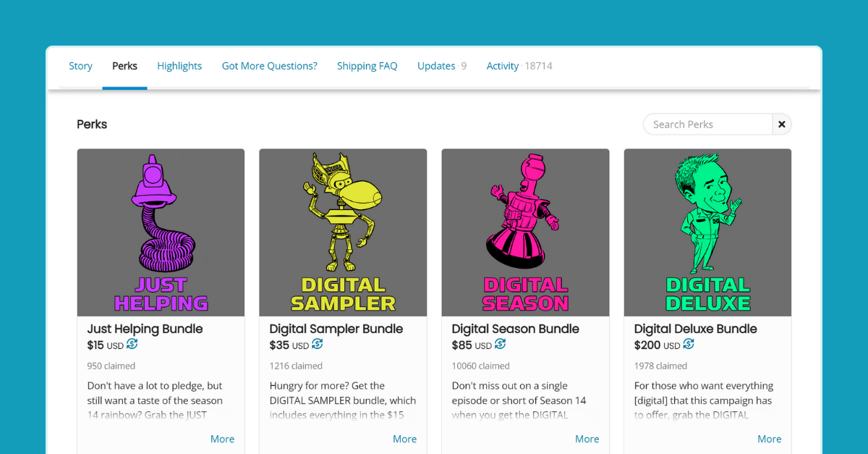Focus the Search Perks input field
Image resolution: width=868 pixels, height=454 pixels.
(x=707, y=125)
